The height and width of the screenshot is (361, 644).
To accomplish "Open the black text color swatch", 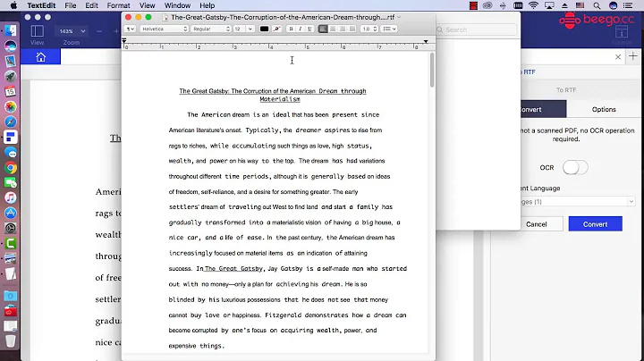I will [x=264, y=29].
